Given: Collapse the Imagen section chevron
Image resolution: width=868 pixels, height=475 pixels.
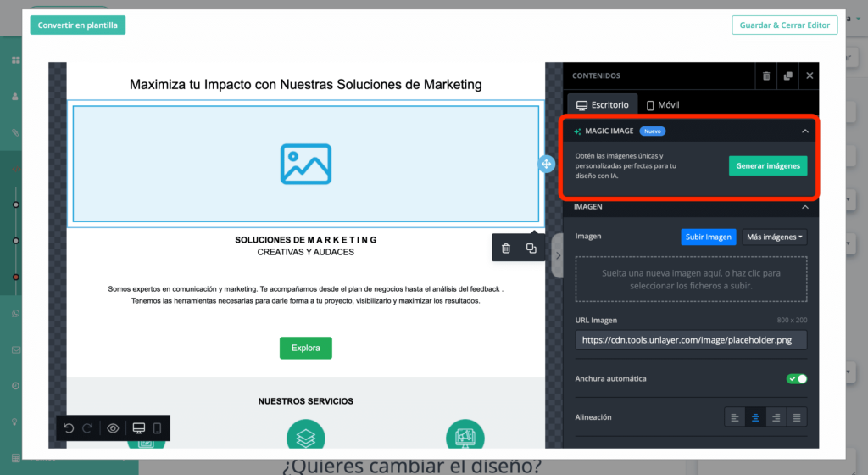Looking at the screenshot, I should [x=805, y=206].
